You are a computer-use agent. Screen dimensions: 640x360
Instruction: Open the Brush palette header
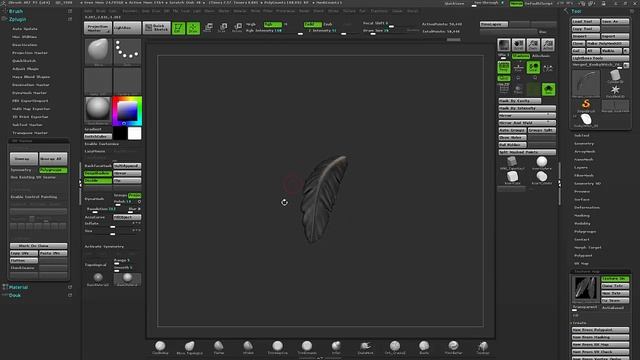pos(16,11)
